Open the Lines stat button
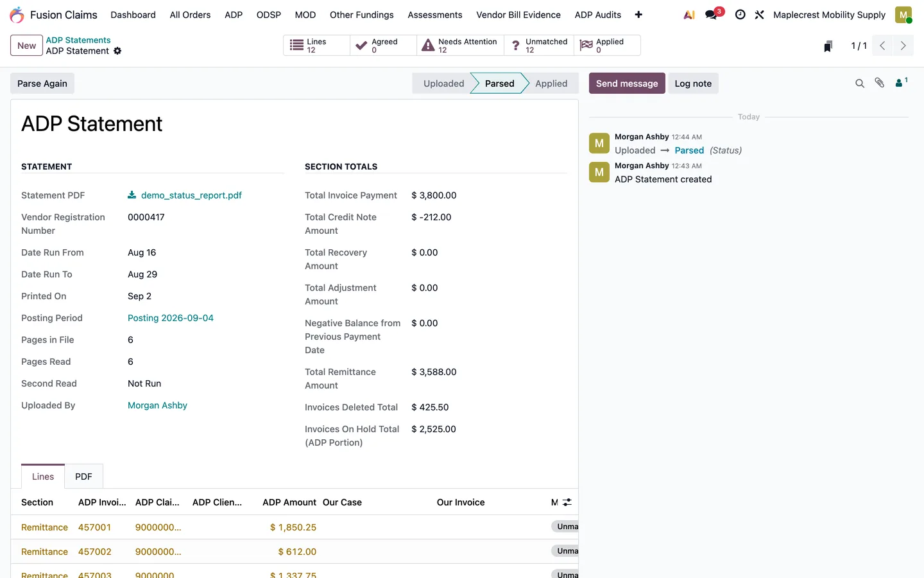The image size is (924, 578). pos(317,46)
